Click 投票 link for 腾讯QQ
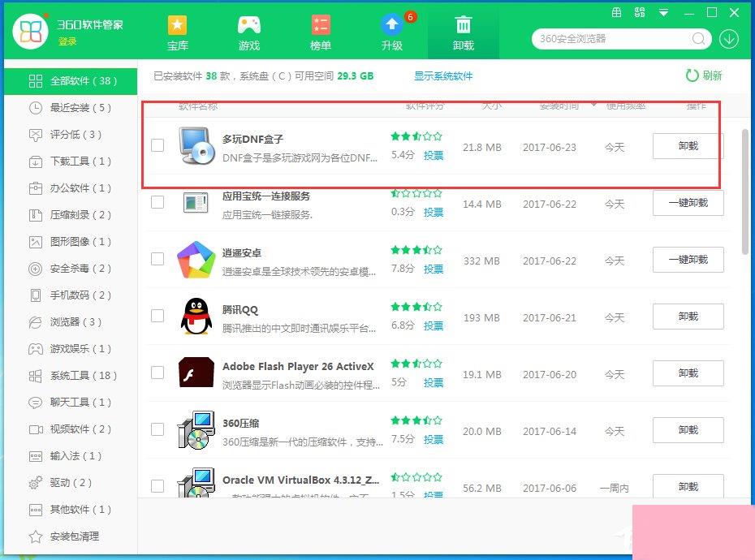The image size is (755, 560). (434, 326)
